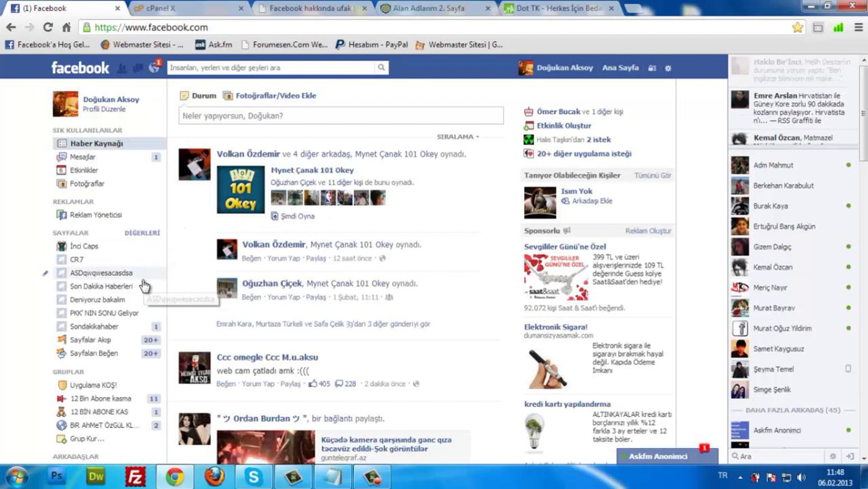Screen dimensions: 868x489
Task: Click the Chrome back arrow
Action: click(x=11, y=27)
